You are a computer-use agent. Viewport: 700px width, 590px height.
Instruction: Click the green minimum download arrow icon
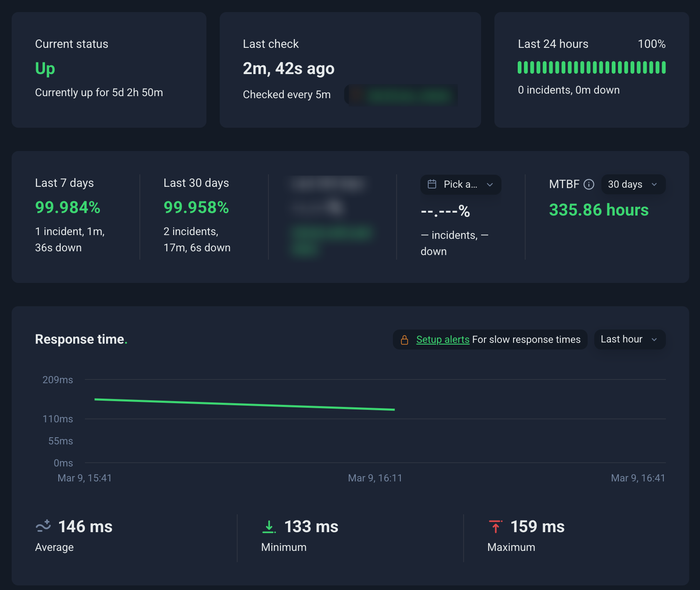[269, 527]
